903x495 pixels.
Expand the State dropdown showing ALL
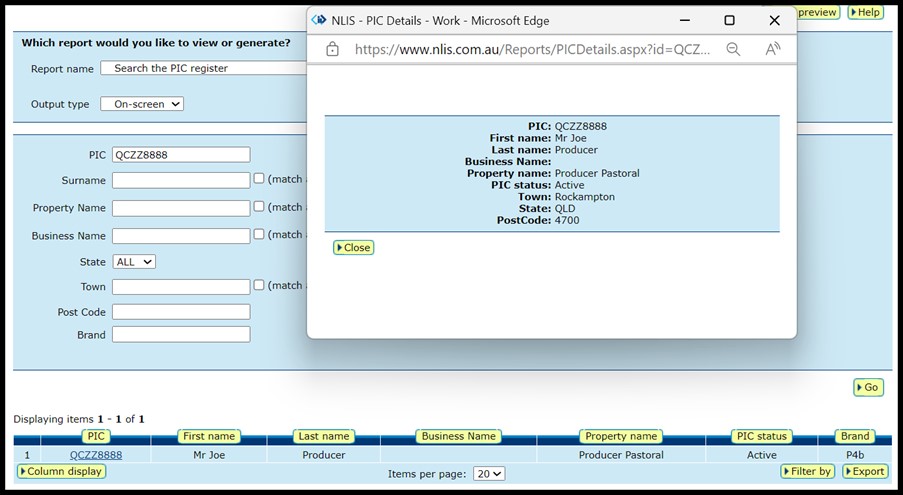134,262
